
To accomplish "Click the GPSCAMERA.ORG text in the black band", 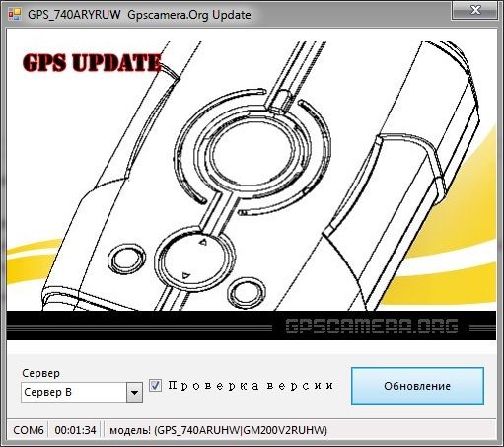I will (372, 326).
